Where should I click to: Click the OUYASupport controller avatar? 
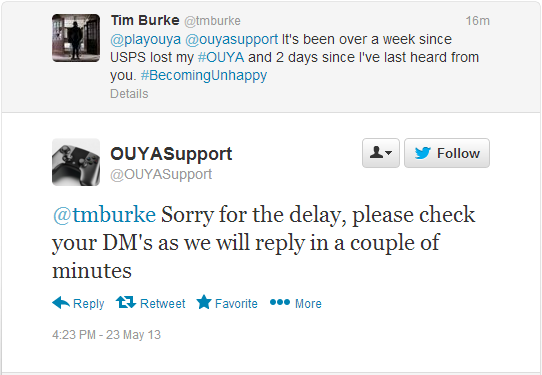(76, 162)
